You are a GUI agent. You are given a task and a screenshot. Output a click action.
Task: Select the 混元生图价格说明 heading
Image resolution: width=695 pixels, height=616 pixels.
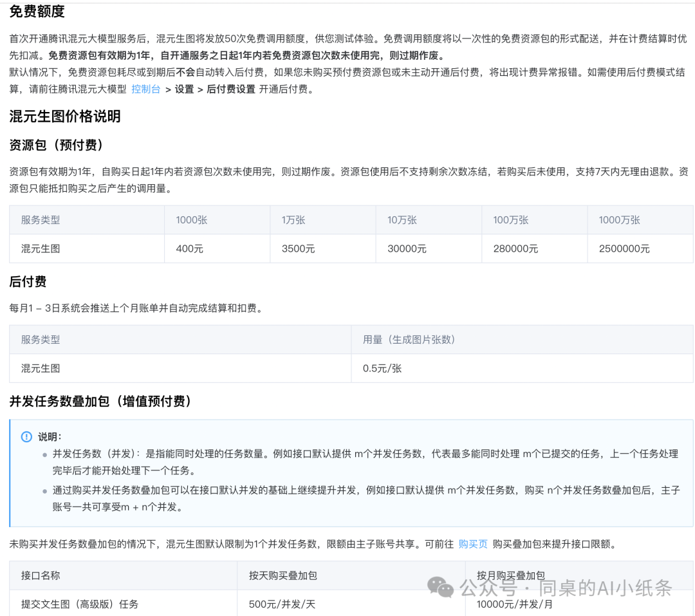pyautogui.click(x=65, y=117)
